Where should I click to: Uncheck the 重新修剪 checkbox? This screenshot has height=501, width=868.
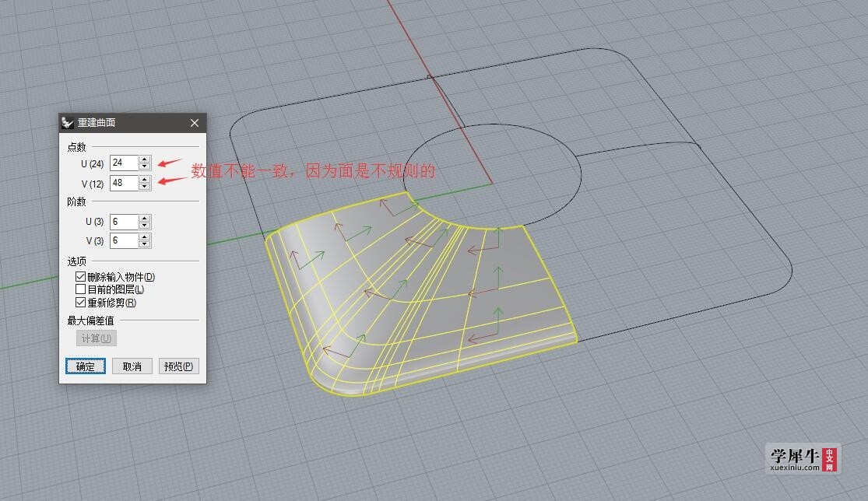pos(80,303)
